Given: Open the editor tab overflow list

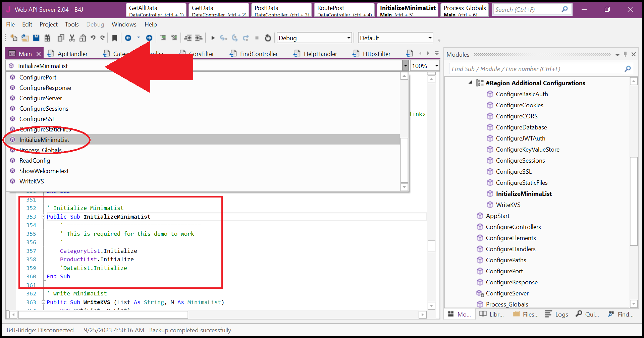Looking at the screenshot, I should coord(437,53).
